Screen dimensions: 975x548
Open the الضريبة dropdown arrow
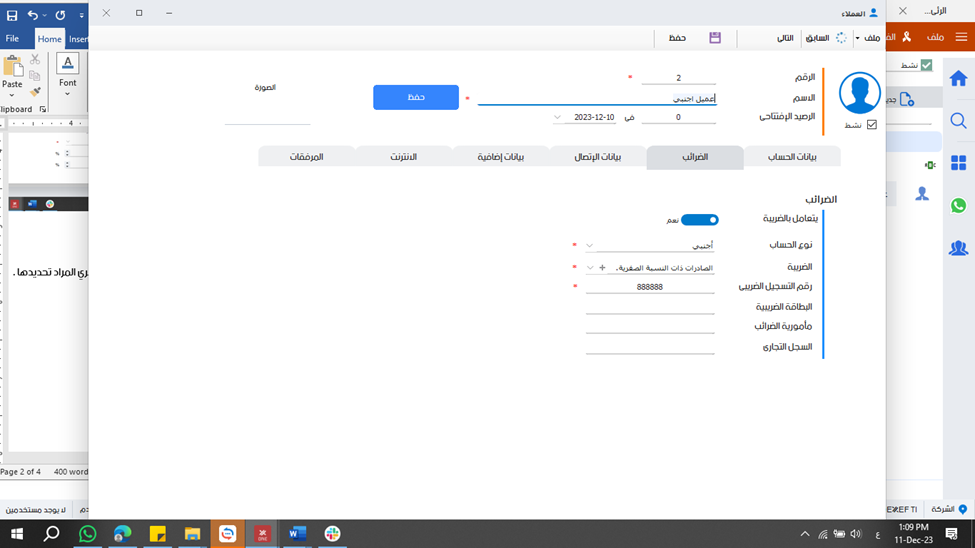point(589,268)
